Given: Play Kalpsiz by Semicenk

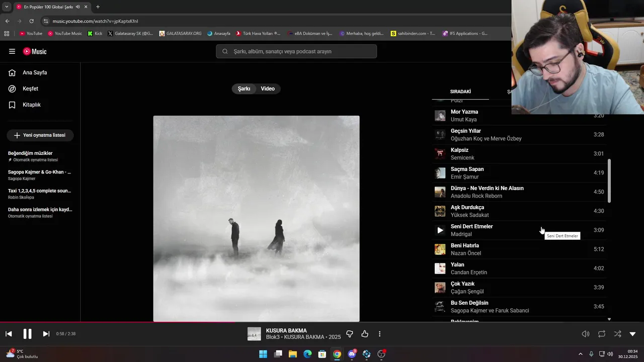Looking at the screenshot, I should pos(519,154).
